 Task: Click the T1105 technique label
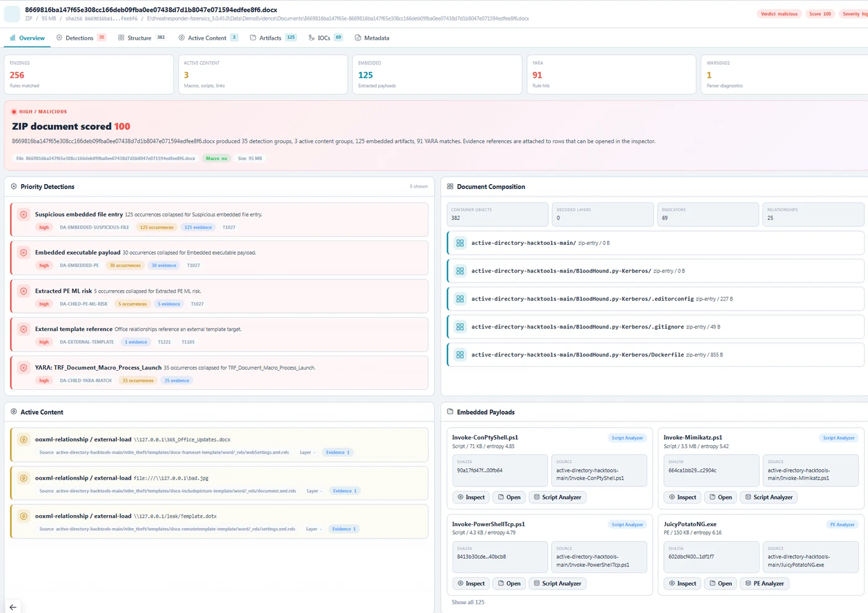188,342
